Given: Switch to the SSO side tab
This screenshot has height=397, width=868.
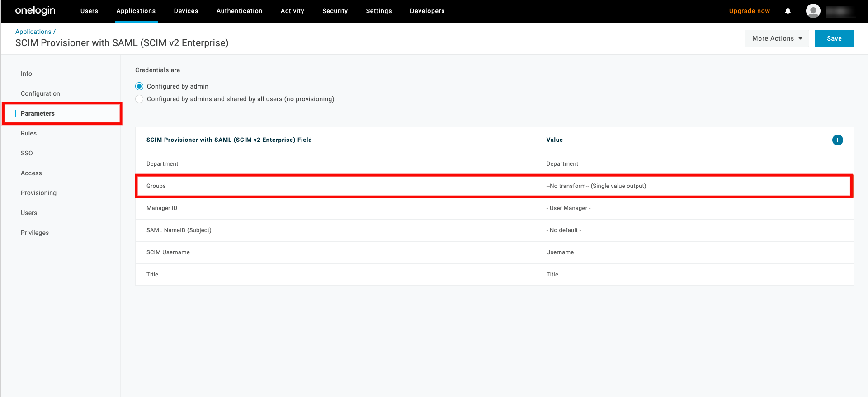Looking at the screenshot, I should 27,153.
